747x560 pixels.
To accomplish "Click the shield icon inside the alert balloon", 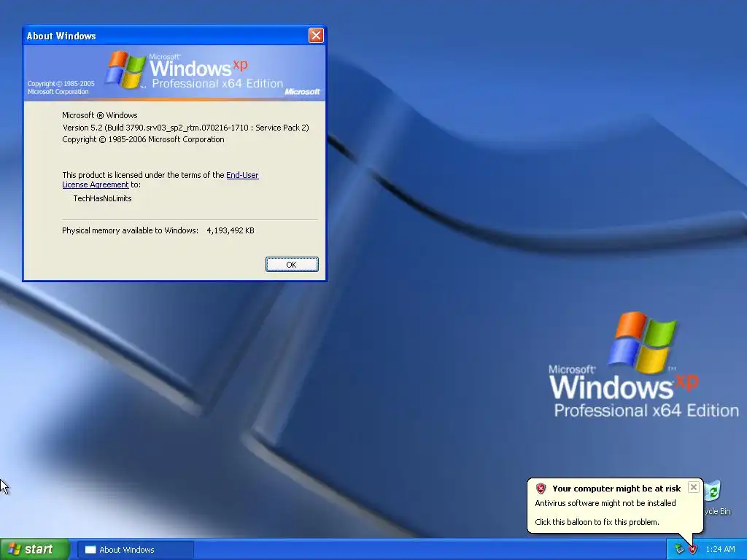I will pyautogui.click(x=541, y=488).
